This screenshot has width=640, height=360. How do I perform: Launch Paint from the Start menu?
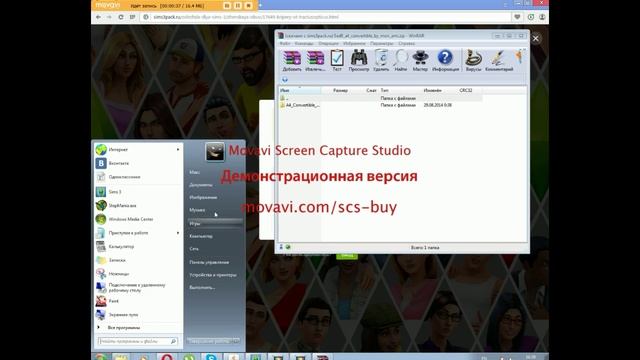click(138, 301)
